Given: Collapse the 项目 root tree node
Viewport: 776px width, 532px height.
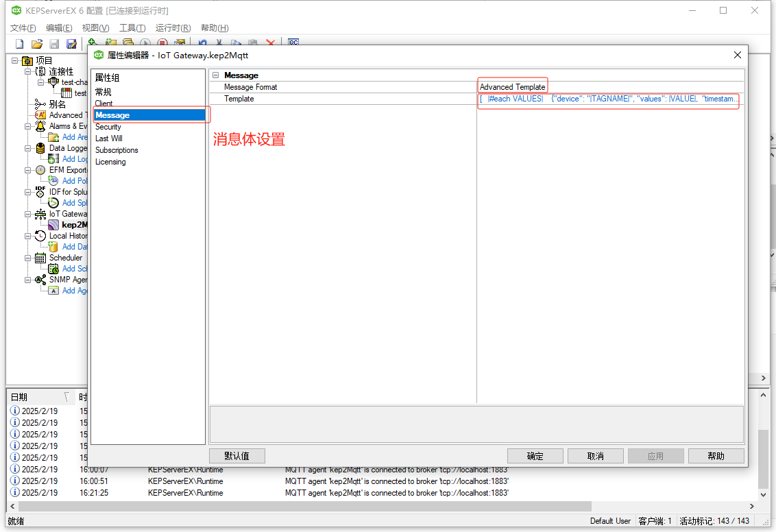Looking at the screenshot, I should pyautogui.click(x=15, y=60).
